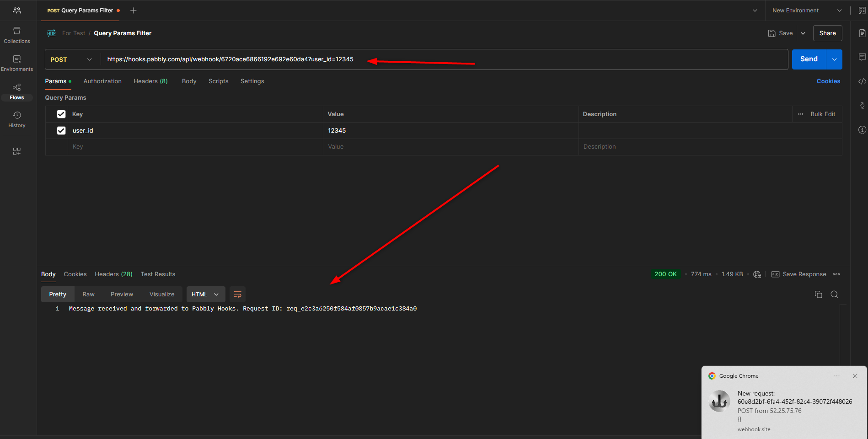
Task: Toggle the response line wrap icon
Action: 238,294
